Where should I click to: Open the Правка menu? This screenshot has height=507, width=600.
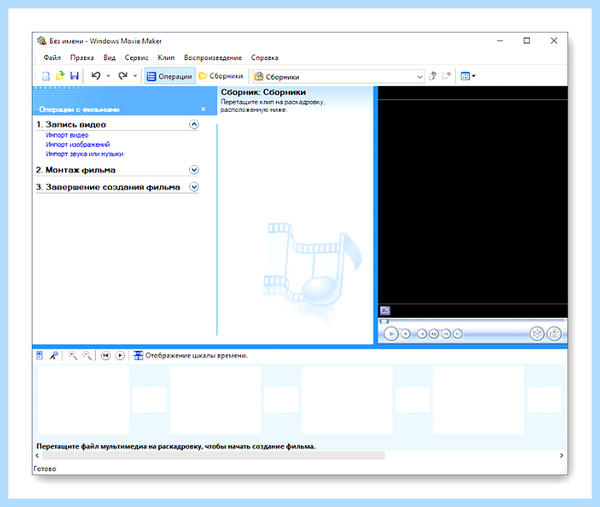(x=82, y=57)
